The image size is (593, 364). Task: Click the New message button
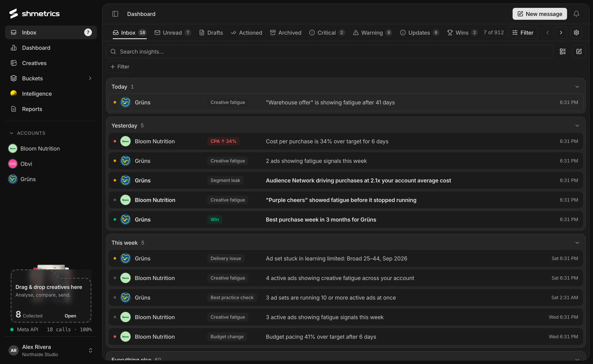540,14
